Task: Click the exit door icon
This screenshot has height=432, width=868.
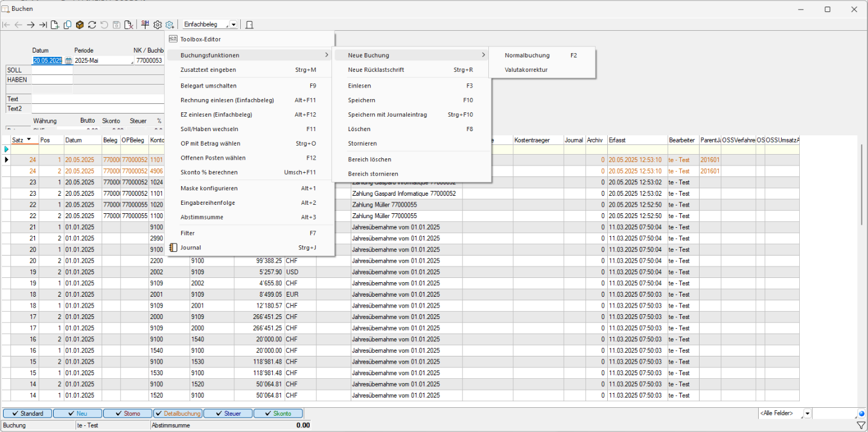Action: [249, 25]
